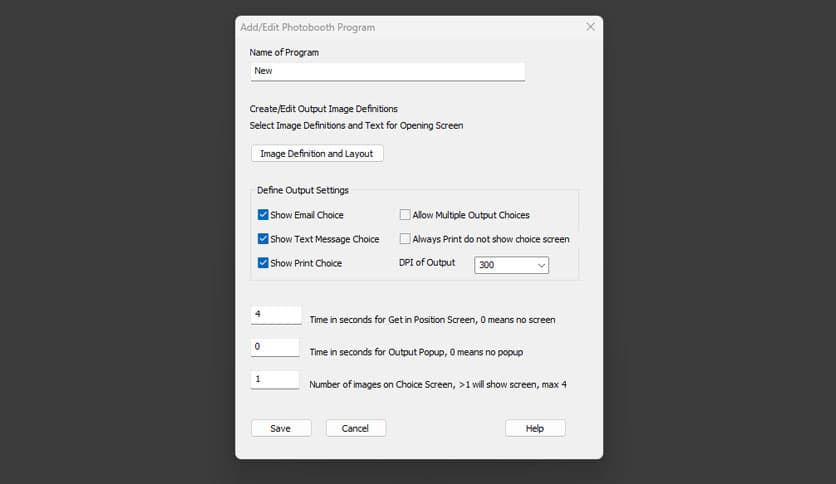This screenshot has height=484, width=836.
Task: Click the Get in Position seconds field
Action: [x=275, y=315]
